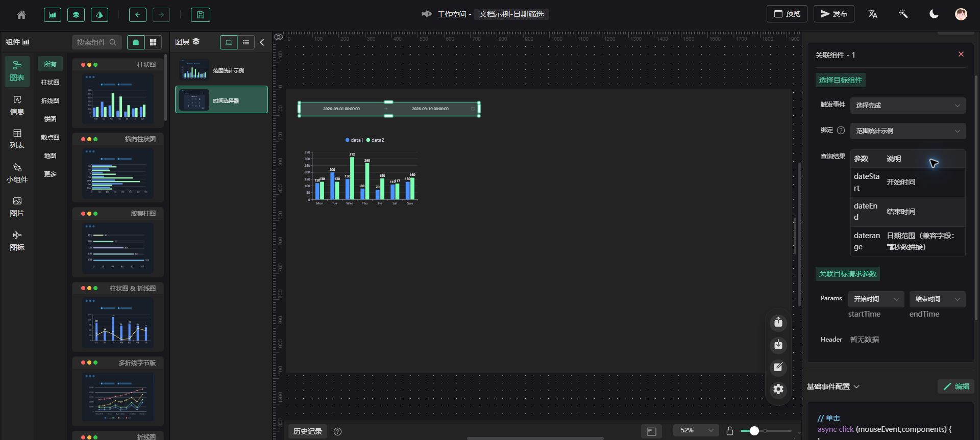
Task: Collapse the 图层 layers panel
Action: pyautogui.click(x=262, y=42)
